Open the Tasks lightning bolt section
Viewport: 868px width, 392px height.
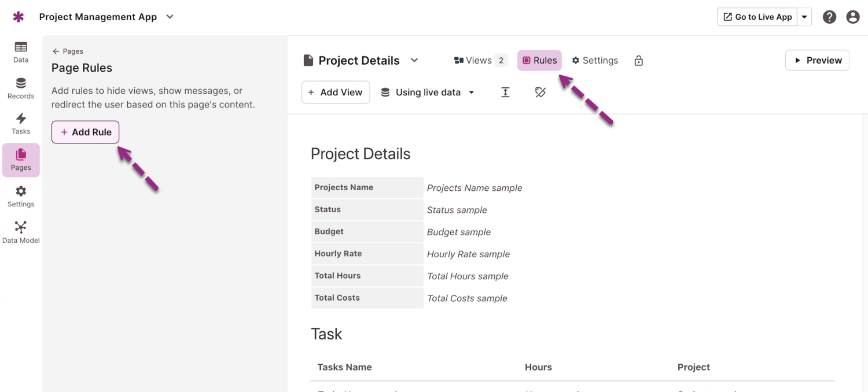click(21, 123)
